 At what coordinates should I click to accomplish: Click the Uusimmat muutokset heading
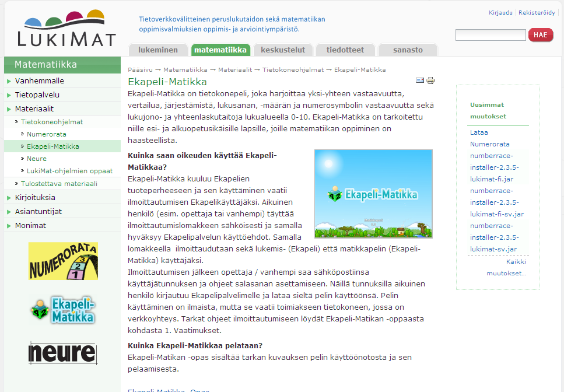coord(488,110)
